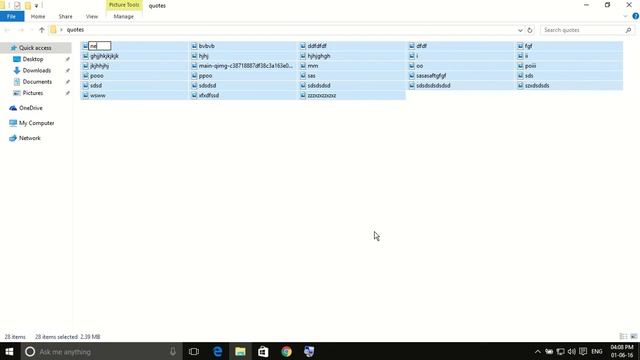640x360 pixels.
Task: Select Quick access in the navigation pane
Action: click(x=35, y=48)
